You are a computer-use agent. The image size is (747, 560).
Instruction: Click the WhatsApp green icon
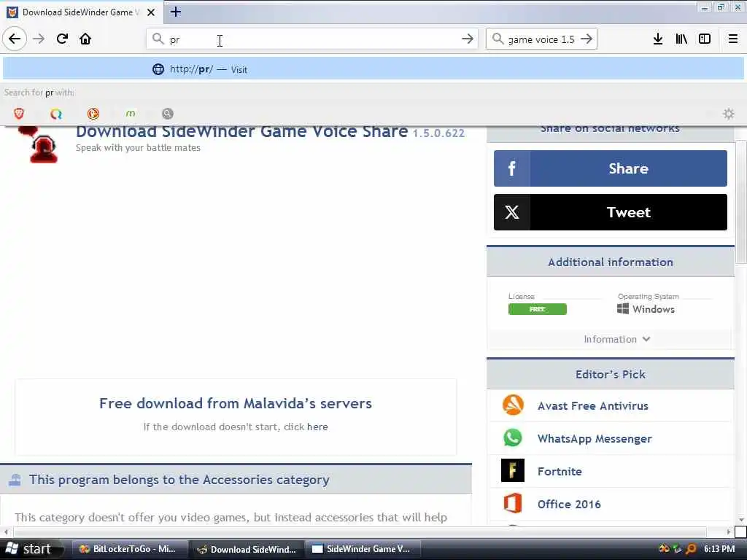(x=513, y=437)
